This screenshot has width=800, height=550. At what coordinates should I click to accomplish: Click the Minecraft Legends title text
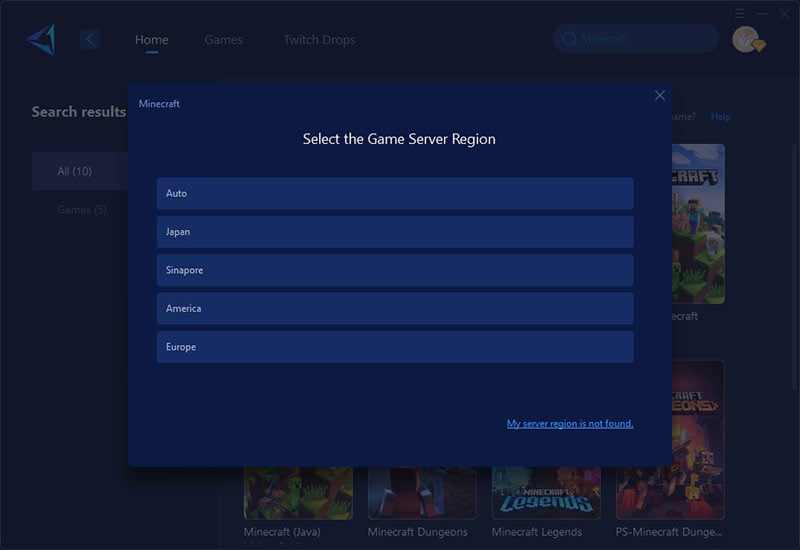(537, 532)
